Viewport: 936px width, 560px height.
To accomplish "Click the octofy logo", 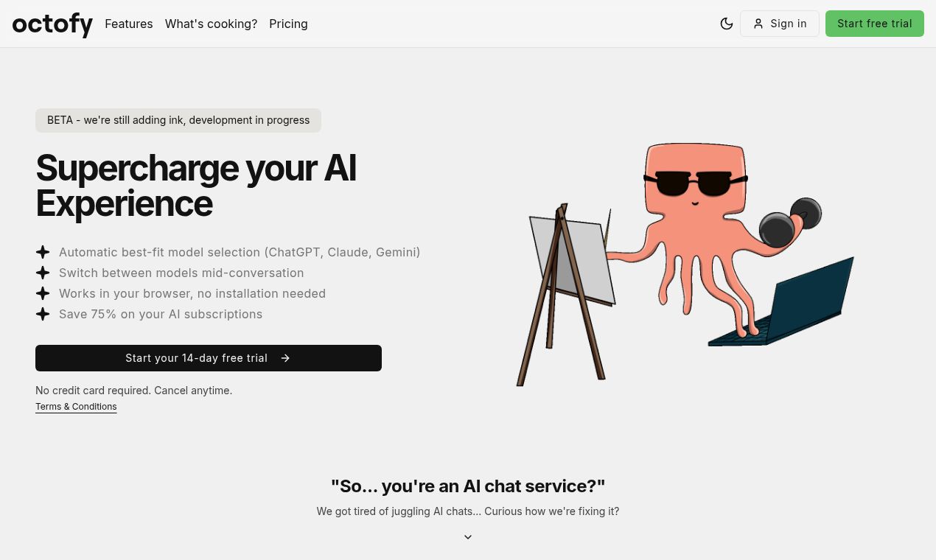I will [52, 24].
